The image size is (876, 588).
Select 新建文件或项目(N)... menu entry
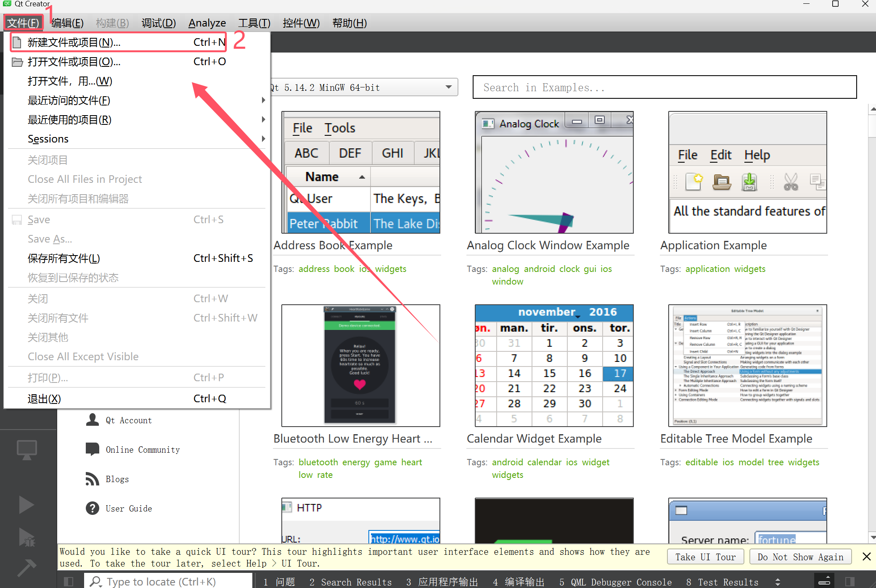(x=137, y=42)
